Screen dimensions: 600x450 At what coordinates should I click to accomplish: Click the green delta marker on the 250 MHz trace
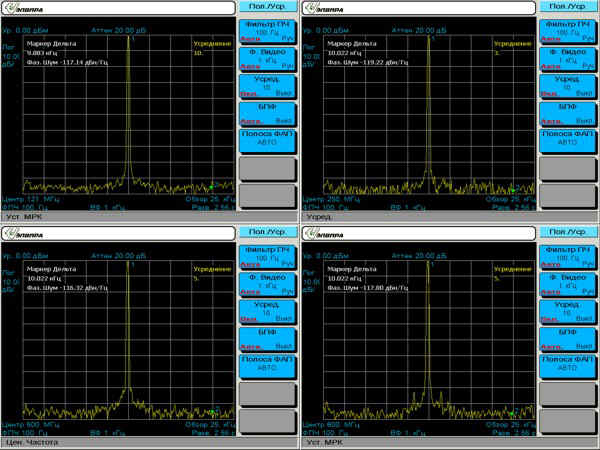pos(513,188)
